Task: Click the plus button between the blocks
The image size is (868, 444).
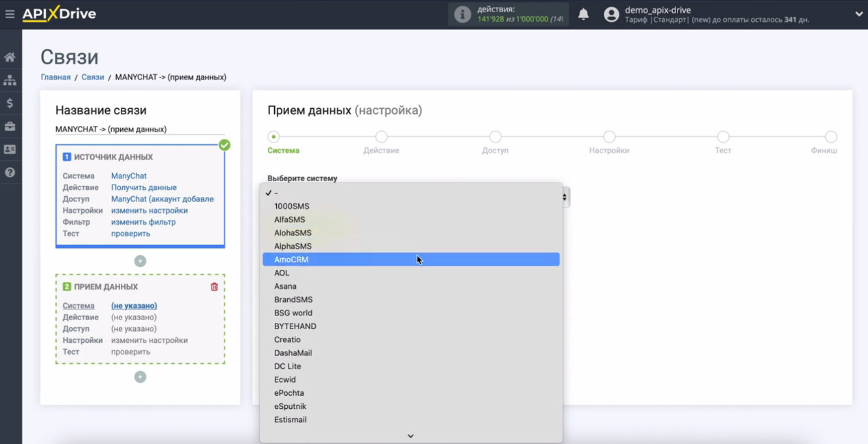Action: click(x=140, y=261)
